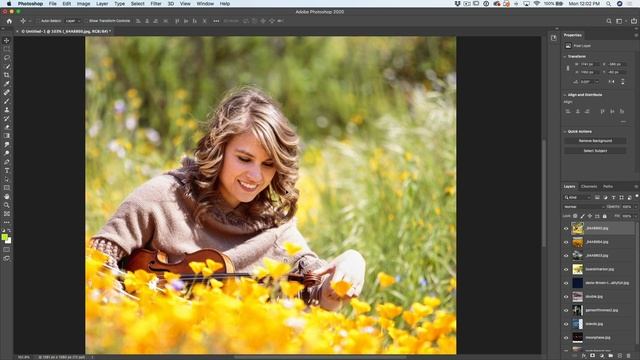Open the Opacity value dropdown arrow

click(636, 207)
